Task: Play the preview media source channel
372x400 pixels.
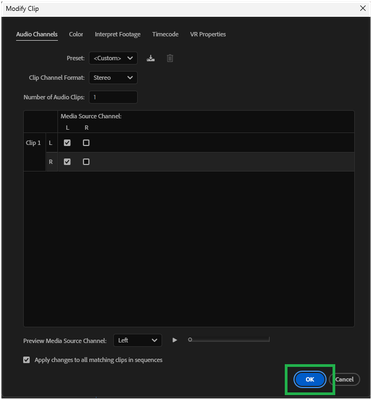Action: click(175, 340)
